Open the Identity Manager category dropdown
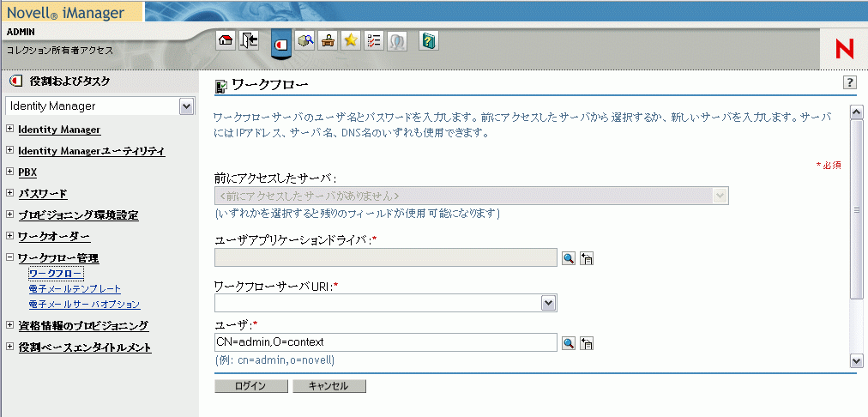 187,106
